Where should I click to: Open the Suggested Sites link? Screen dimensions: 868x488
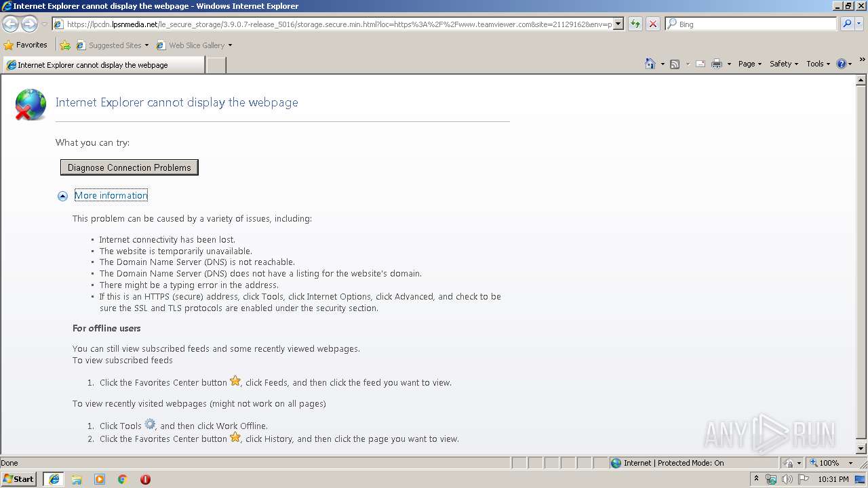click(112, 45)
